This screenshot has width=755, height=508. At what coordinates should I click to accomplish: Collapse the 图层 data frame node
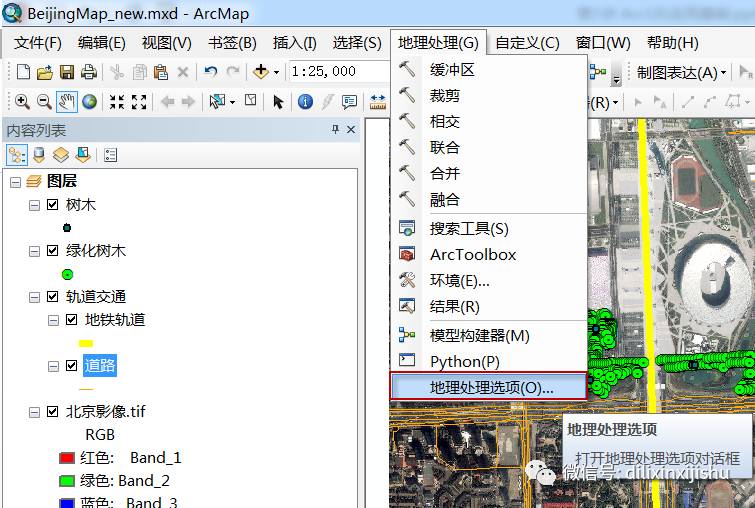(15, 182)
